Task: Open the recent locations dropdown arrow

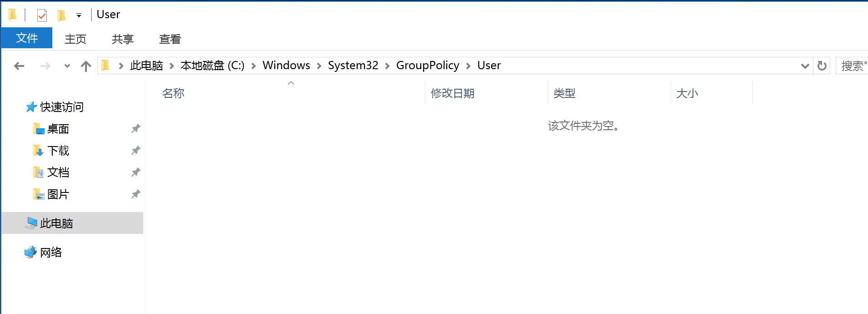Action: (x=67, y=66)
